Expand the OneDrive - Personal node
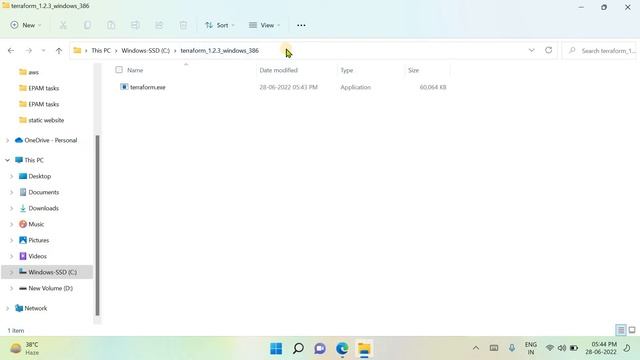 tap(7, 140)
